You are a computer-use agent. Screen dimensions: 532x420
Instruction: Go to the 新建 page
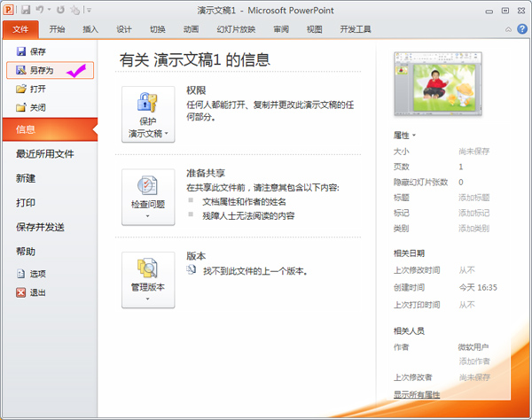point(26,178)
